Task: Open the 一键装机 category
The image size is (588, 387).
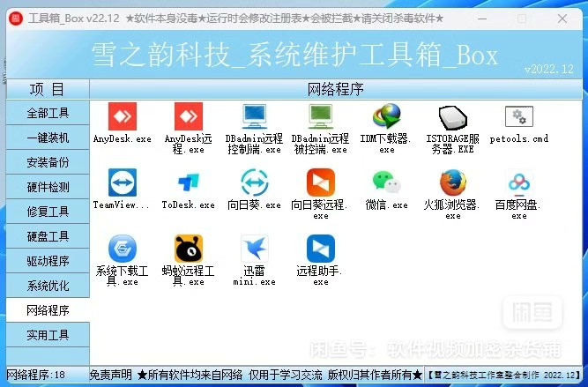Action: (48, 138)
